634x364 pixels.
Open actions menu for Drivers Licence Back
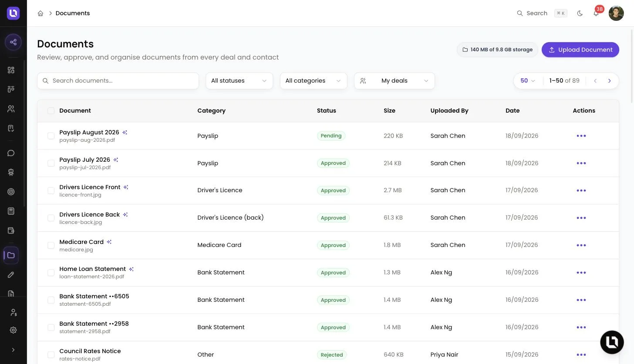[581, 218]
